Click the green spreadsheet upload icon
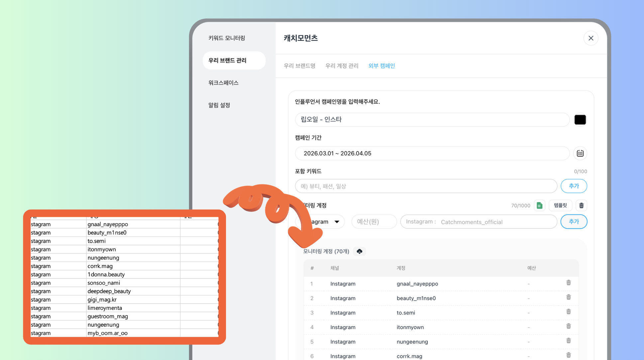 [x=539, y=206]
